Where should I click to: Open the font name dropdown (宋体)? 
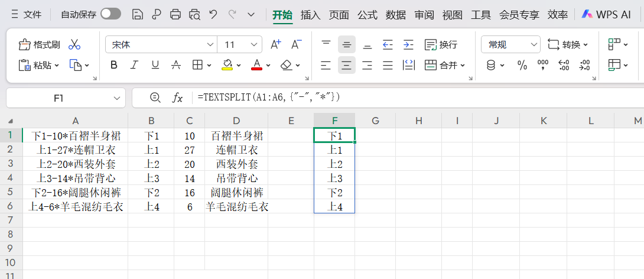(210, 45)
